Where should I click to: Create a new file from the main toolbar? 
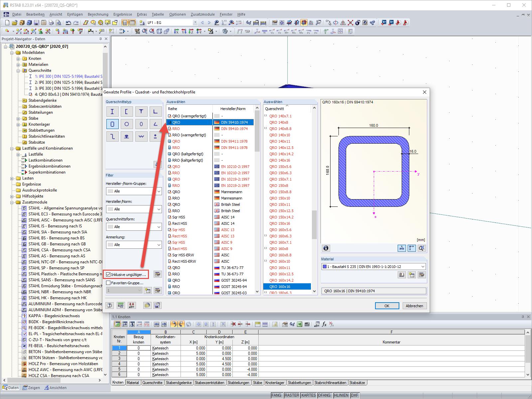pyautogui.click(x=7, y=23)
